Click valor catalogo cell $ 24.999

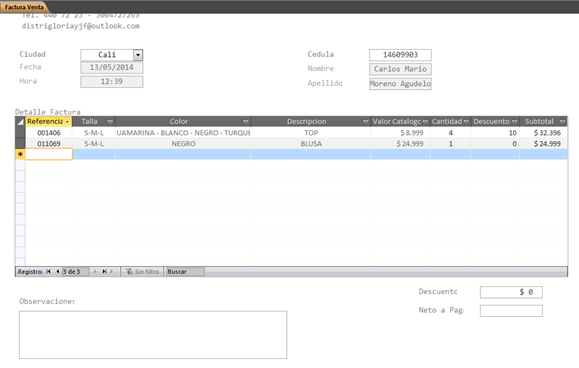point(400,144)
